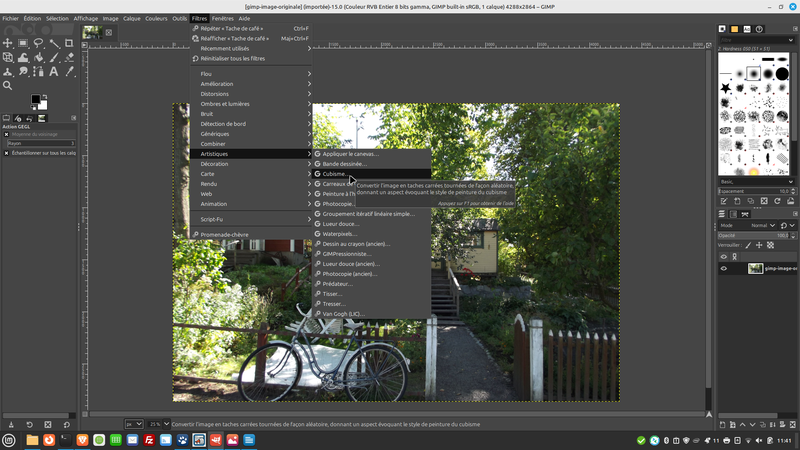Activate the Zoom magnifier tool
The image size is (800, 450).
pyautogui.click(x=8, y=85)
